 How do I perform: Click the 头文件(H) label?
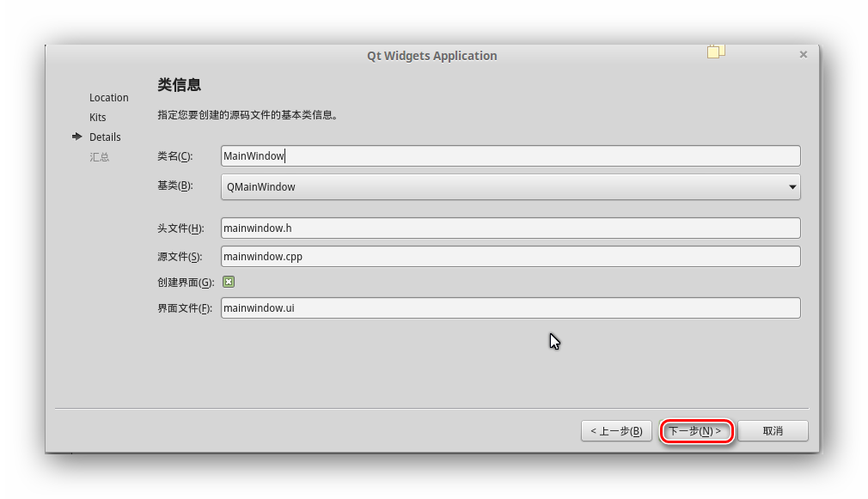(x=180, y=228)
